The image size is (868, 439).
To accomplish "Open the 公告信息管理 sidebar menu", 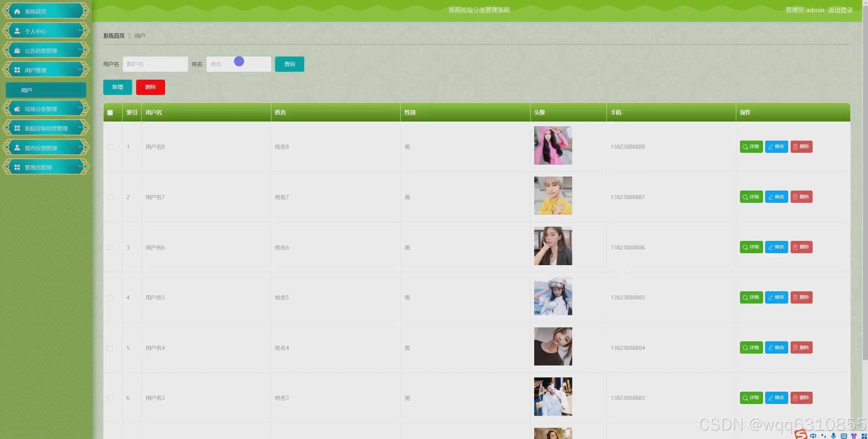I will tap(46, 50).
